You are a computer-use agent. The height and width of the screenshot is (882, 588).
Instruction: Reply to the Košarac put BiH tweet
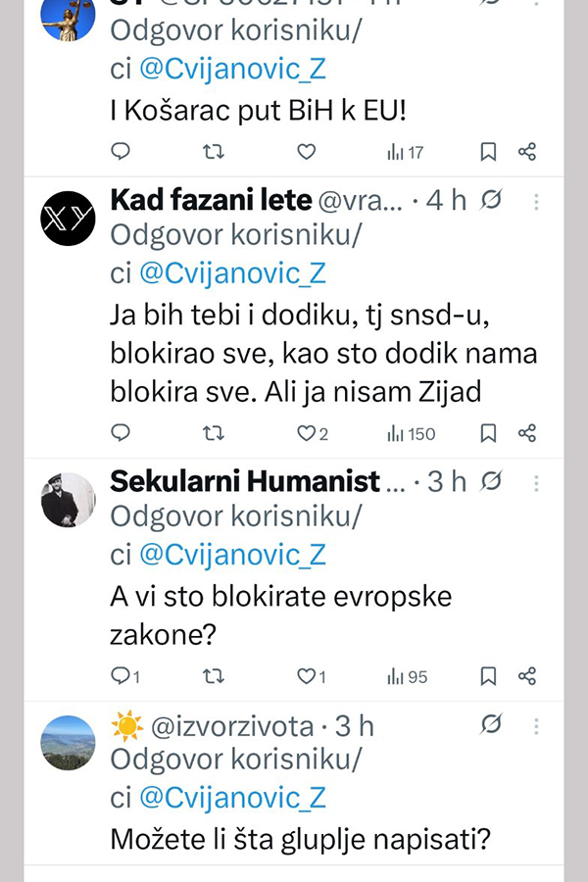coord(121,151)
